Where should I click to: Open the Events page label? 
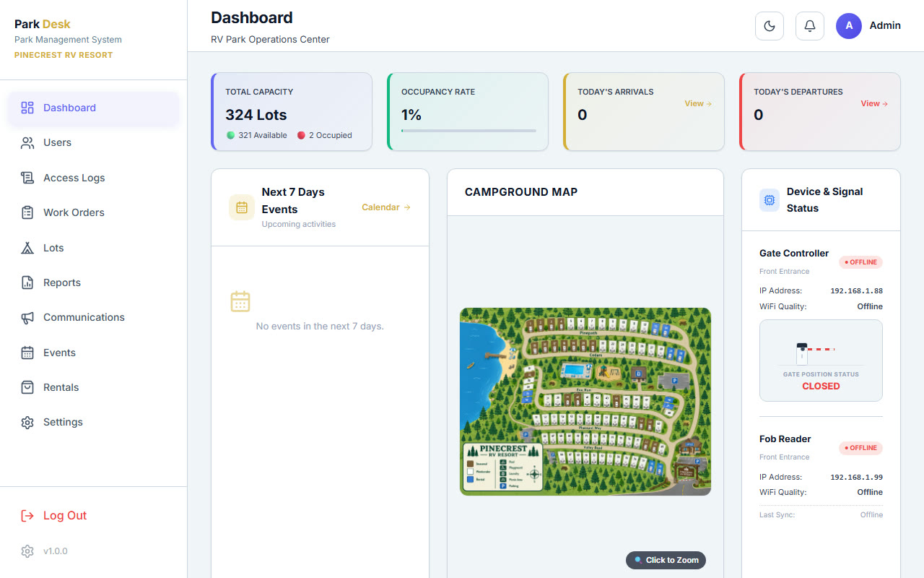(x=59, y=353)
